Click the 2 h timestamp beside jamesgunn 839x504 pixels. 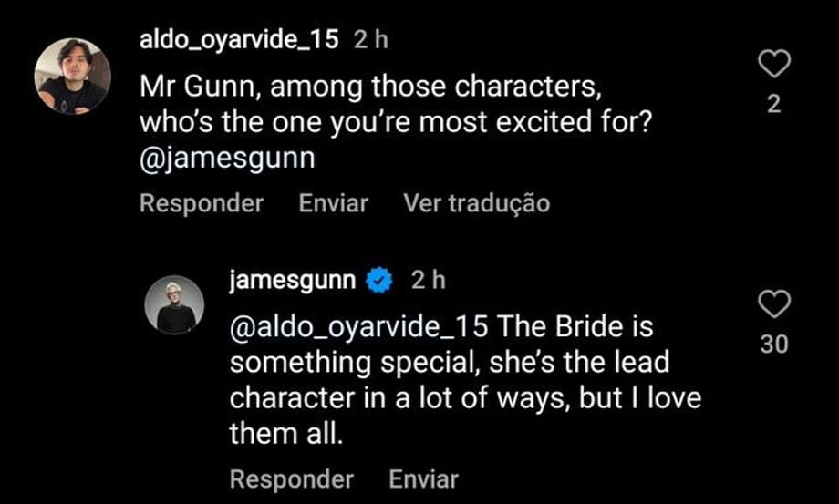(427, 281)
